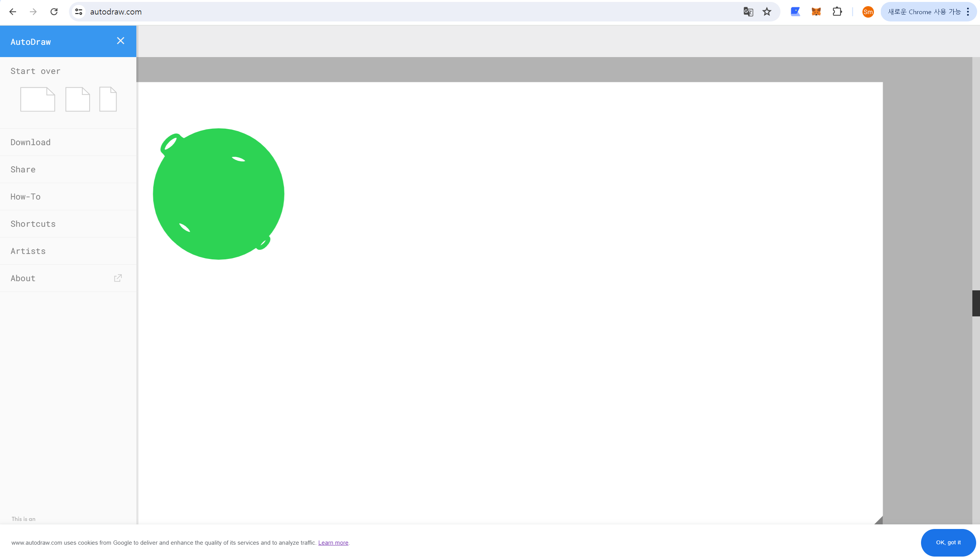Viewport: 980px width, 560px height.
Task: Open Shortcuts menu entry
Action: point(33,224)
